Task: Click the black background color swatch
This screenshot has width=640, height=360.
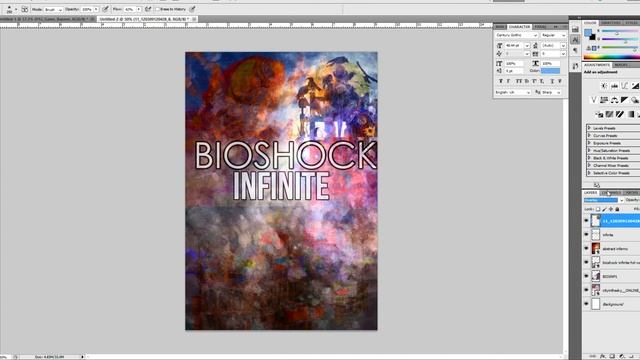Action: click(593, 38)
